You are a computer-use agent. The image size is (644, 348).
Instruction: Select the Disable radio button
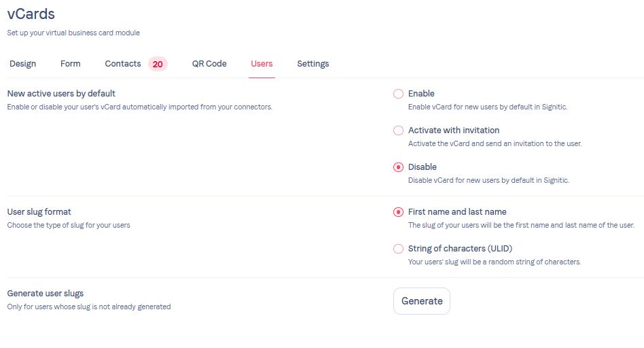399,167
